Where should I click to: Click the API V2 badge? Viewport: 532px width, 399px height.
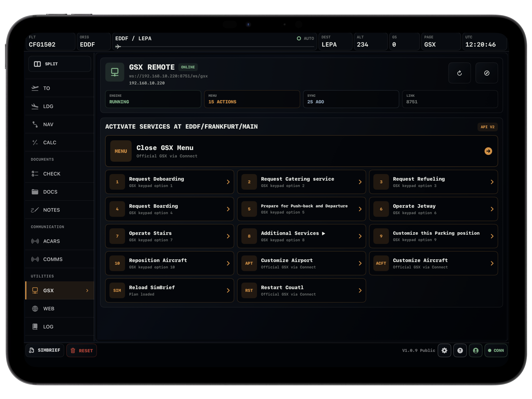(x=487, y=127)
